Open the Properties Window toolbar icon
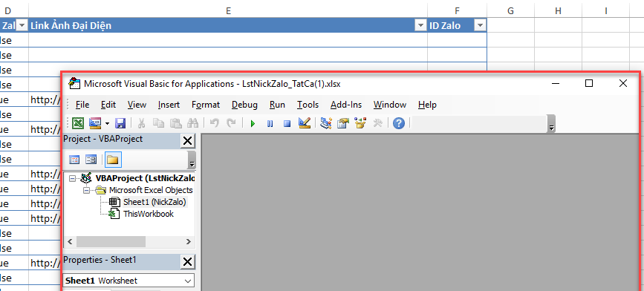The width and height of the screenshot is (644, 291). [x=343, y=123]
